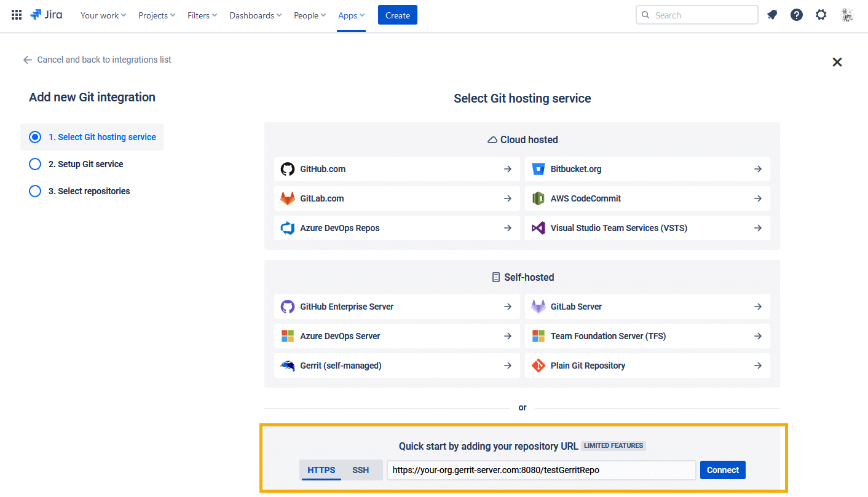Click the arrow on Bitbucket.org row
The height and width of the screenshot is (497, 868).
tap(758, 169)
